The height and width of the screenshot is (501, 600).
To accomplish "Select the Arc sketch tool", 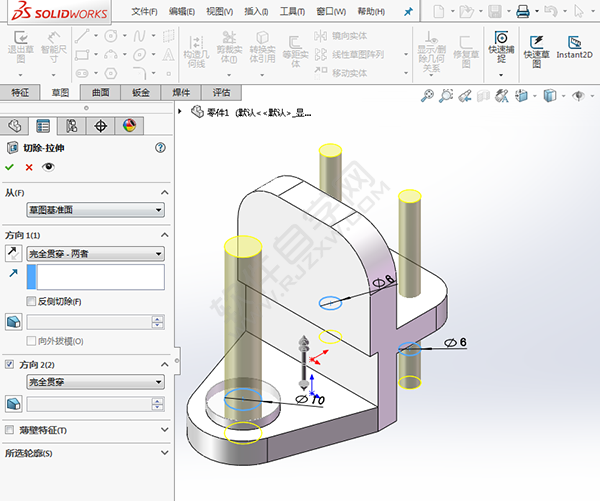I will point(111,55).
